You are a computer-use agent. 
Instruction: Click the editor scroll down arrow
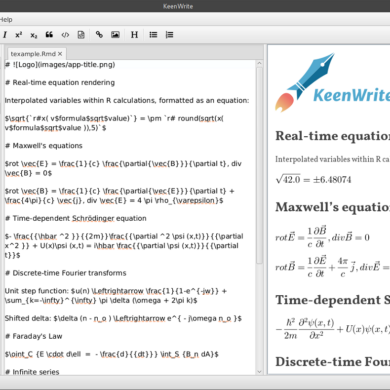[x=259, y=371]
